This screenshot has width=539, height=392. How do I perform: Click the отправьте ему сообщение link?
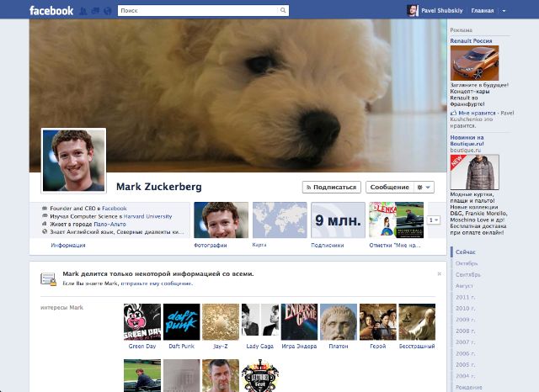[157, 283]
